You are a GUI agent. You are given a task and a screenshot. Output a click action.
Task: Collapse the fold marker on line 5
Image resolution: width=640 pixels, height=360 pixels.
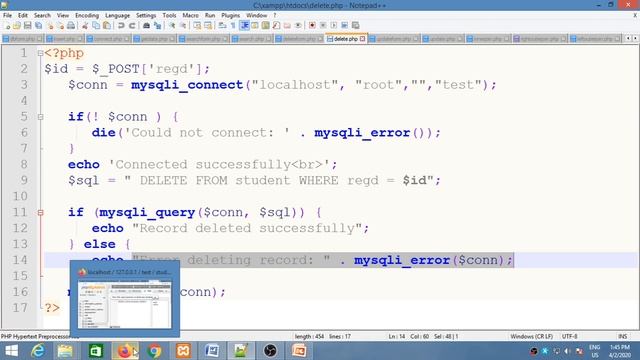(x=40, y=117)
